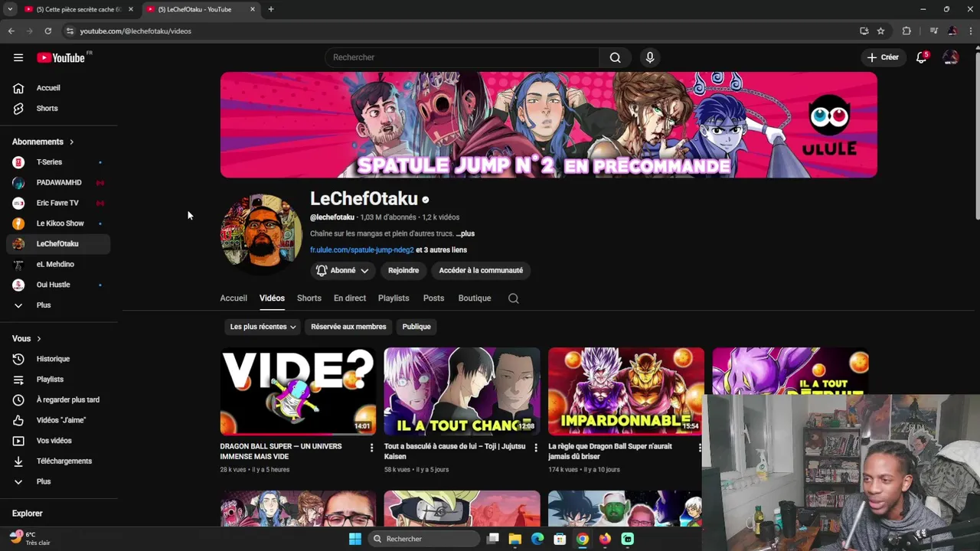Expand the Vous section chevron
The width and height of the screenshot is (980, 551).
point(39,339)
